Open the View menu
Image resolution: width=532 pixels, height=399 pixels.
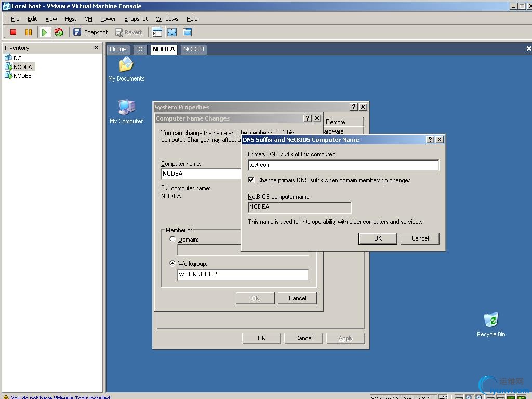coord(51,19)
